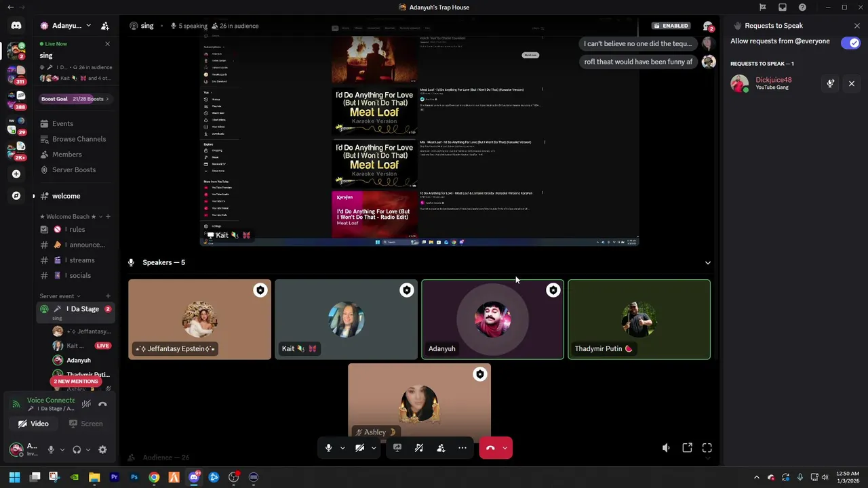Viewport: 868px width, 488px height.
Task: Turn on Video in voice panel
Action: click(34, 424)
